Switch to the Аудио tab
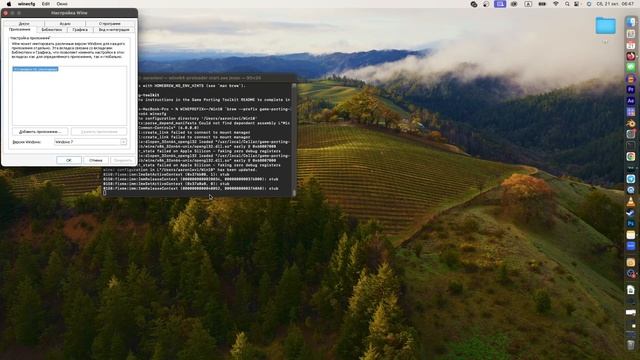The width and height of the screenshot is (640, 360). point(65,24)
